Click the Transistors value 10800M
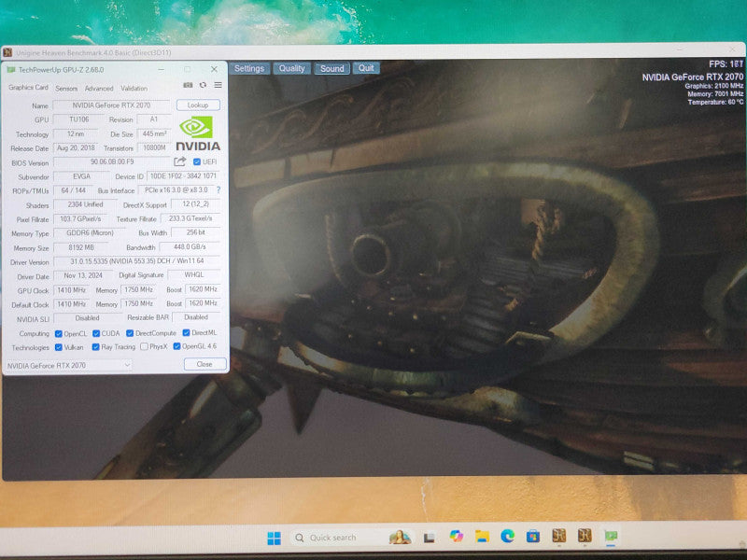Screen dimensions: 747x560 [154, 148]
